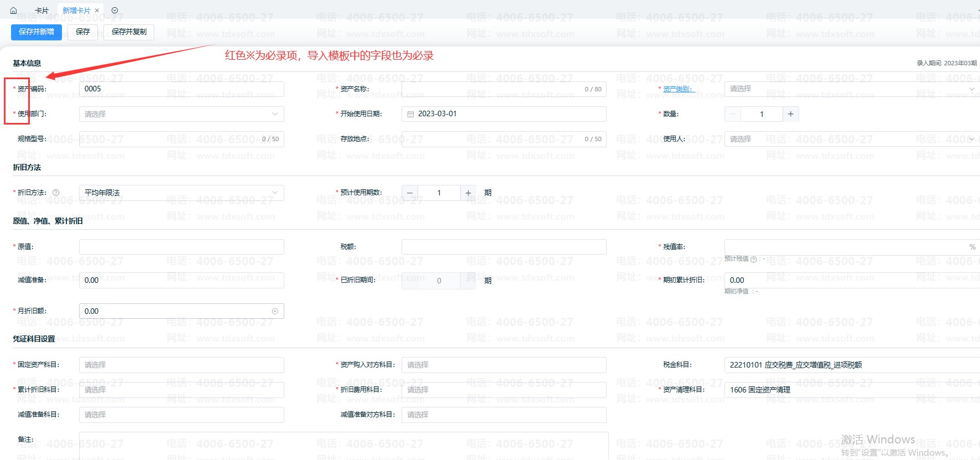The height and width of the screenshot is (460, 980).
Task: Click the help icon next to 预计残值
Action: [x=753, y=260]
